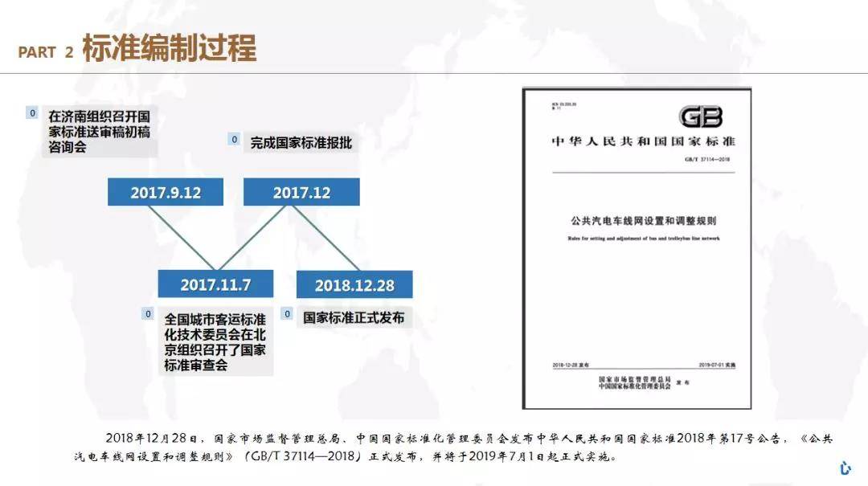
Task: Select the 2017.9.12 date box
Action: point(166,193)
